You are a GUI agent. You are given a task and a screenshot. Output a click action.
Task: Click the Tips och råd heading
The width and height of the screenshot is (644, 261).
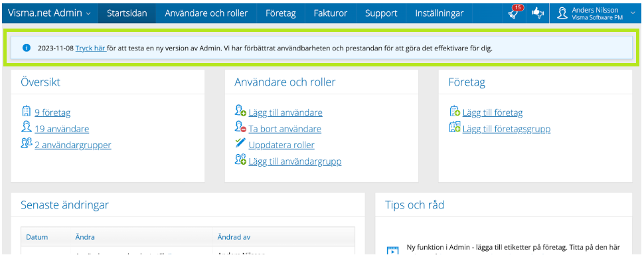click(x=414, y=205)
